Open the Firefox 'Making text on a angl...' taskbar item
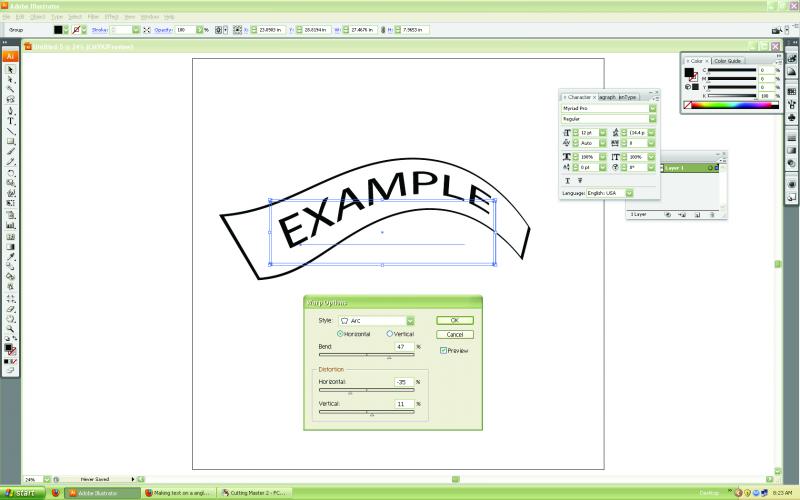 (x=178, y=493)
